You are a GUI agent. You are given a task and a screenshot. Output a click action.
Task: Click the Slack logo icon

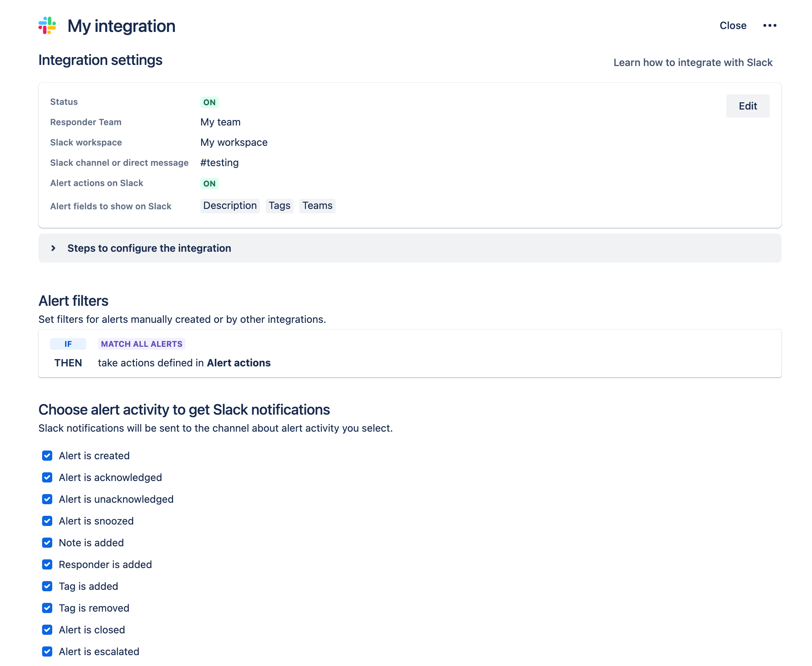(x=47, y=26)
